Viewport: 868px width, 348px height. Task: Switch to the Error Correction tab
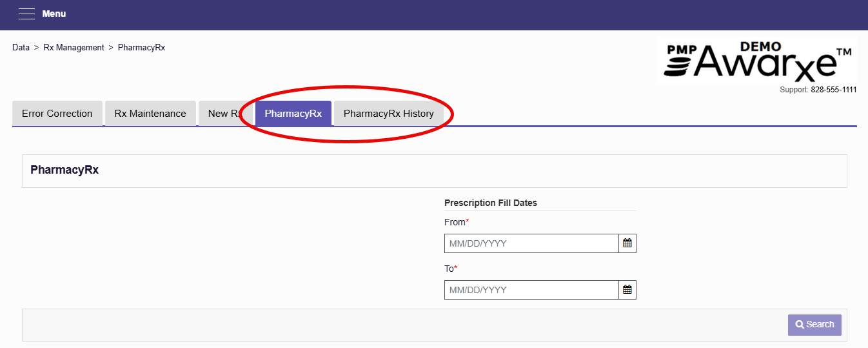[x=57, y=114]
